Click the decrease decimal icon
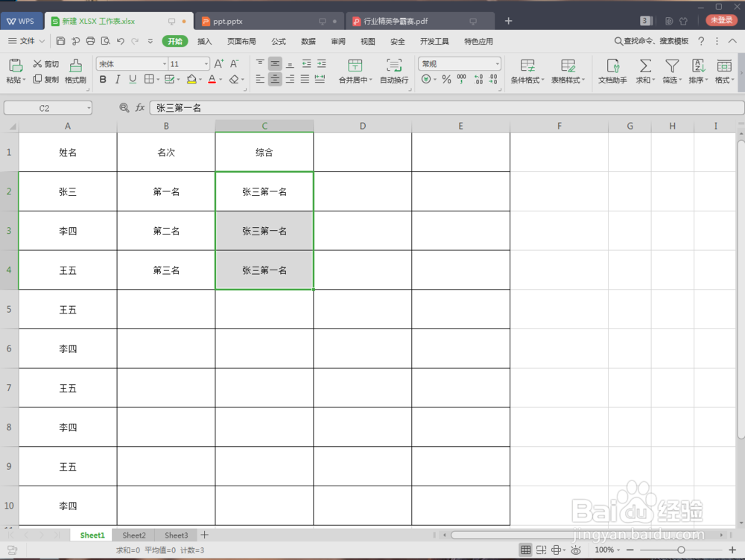 (493, 80)
